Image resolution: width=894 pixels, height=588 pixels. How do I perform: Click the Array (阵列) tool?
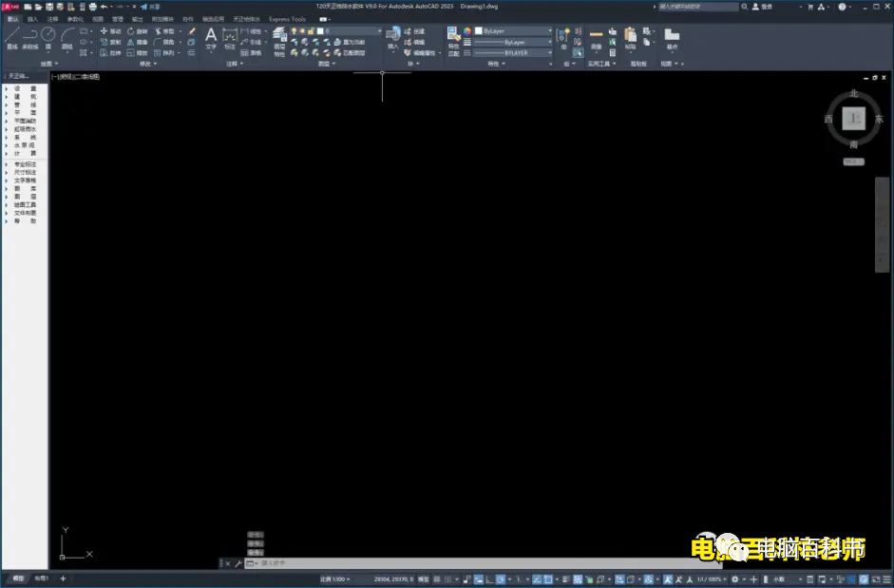point(164,52)
